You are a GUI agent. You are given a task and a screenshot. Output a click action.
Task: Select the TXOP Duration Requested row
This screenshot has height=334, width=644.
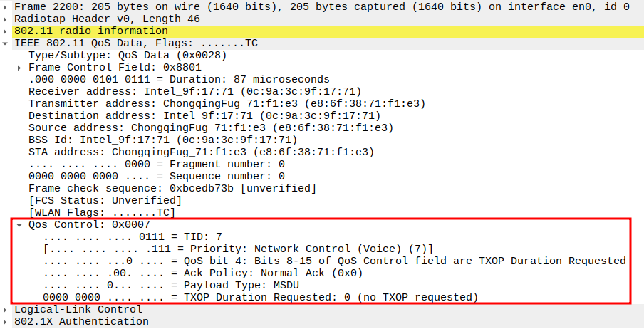tap(261, 297)
